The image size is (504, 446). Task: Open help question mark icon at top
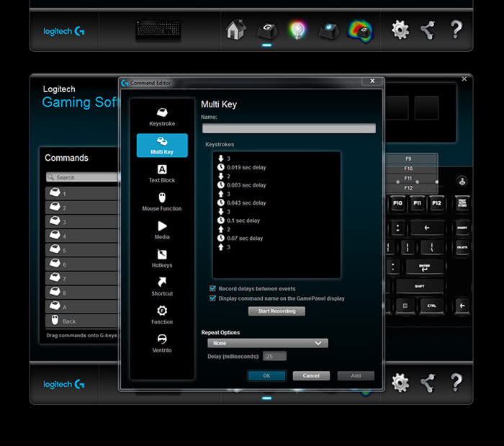pos(456,30)
